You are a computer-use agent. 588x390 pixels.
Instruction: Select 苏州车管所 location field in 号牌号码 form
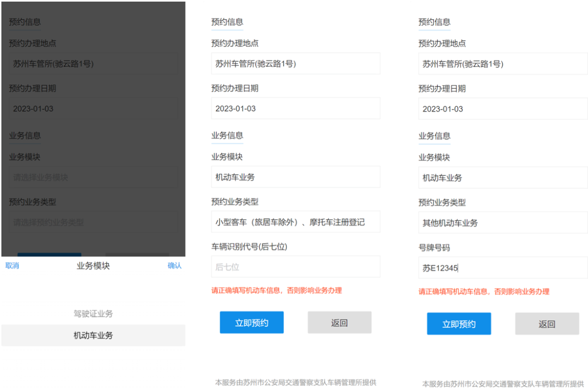(x=503, y=64)
